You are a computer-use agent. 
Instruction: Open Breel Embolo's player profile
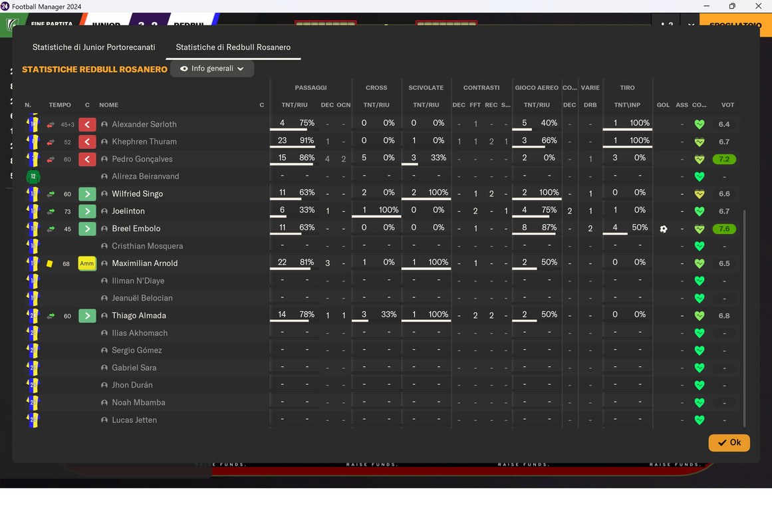click(x=136, y=229)
